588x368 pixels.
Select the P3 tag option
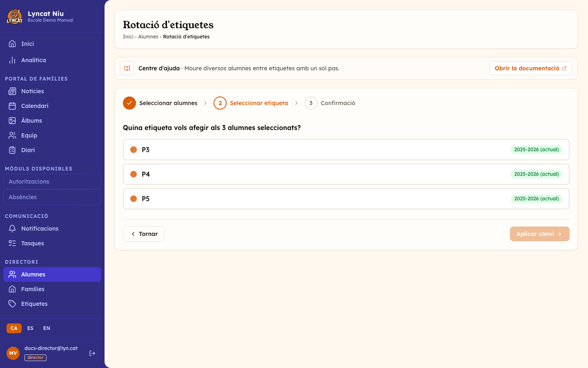click(x=346, y=150)
